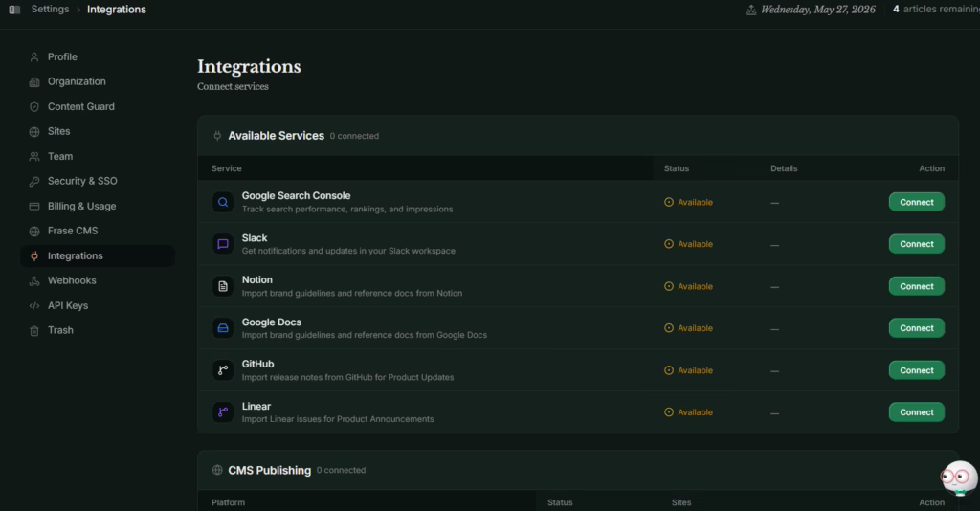The width and height of the screenshot is (980, 511).
Task: Click the Details column header
Action: tap(784, 168)
